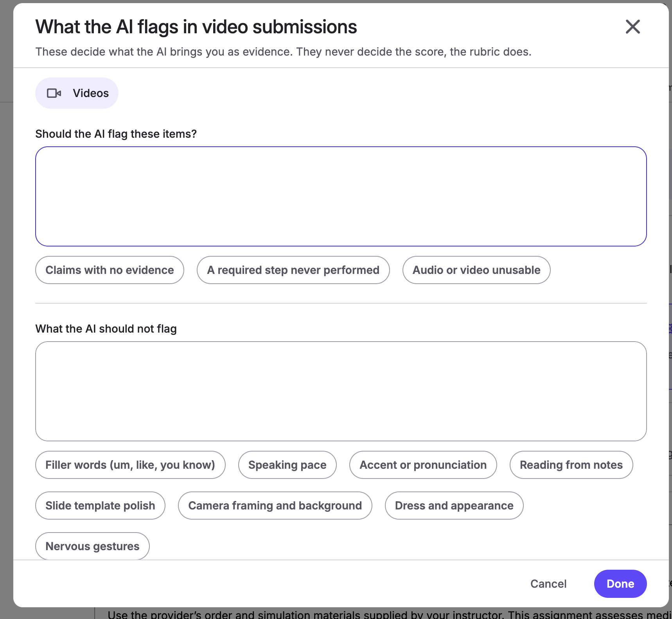
Task: Add 'Claims with no evidence' suggestion chip
Action: pos(110,270)
